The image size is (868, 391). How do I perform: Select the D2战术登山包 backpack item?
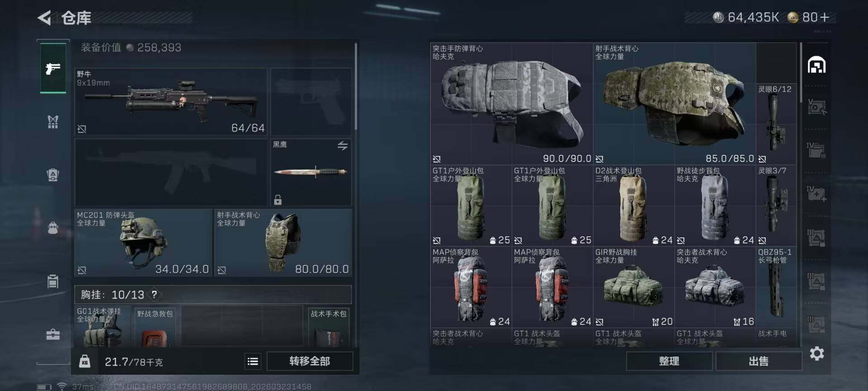tap(633, 205)
